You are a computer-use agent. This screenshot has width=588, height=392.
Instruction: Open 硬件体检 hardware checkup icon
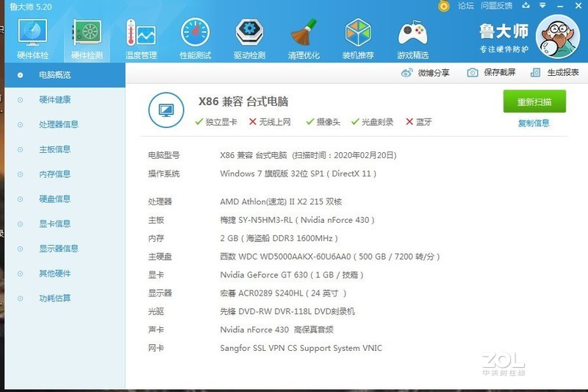point(32,40)
